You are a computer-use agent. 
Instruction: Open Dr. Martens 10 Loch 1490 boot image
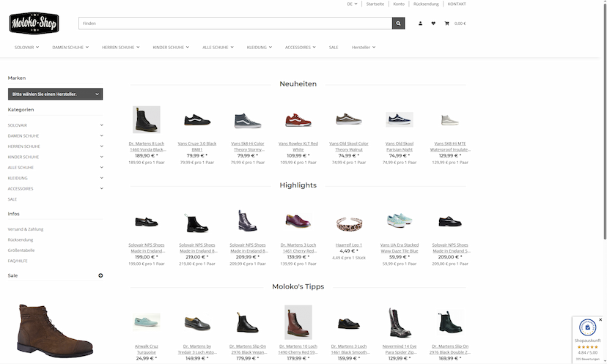(x=298, y=322)
